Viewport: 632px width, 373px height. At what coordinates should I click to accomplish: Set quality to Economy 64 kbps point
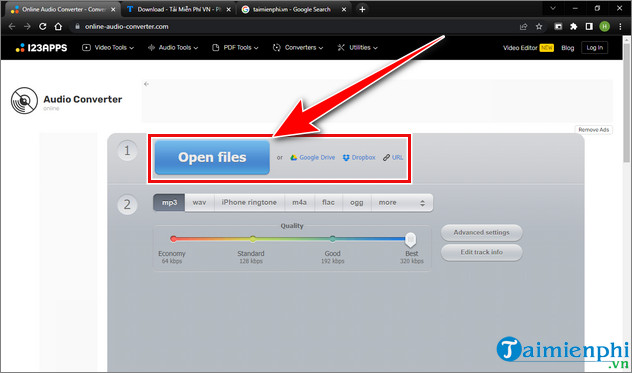click(173, 239)
